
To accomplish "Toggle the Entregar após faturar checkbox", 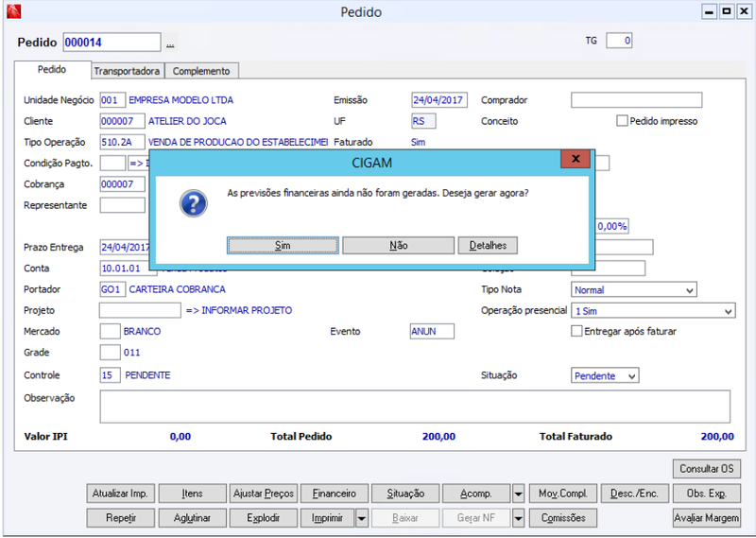I will 576,331.
